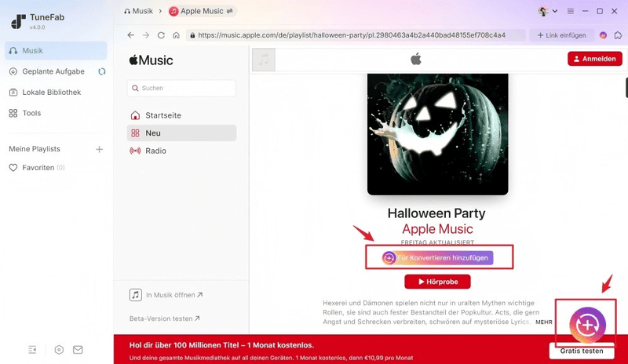The image size is (628, 364).
Task: Click the purple round icon next to Link einfügen
Action: click(603, 35)
